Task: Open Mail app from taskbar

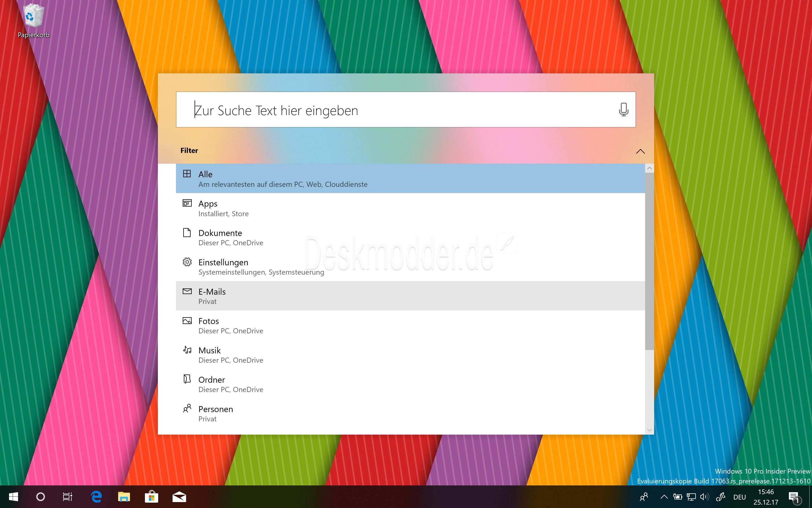Action: point(179,497)
